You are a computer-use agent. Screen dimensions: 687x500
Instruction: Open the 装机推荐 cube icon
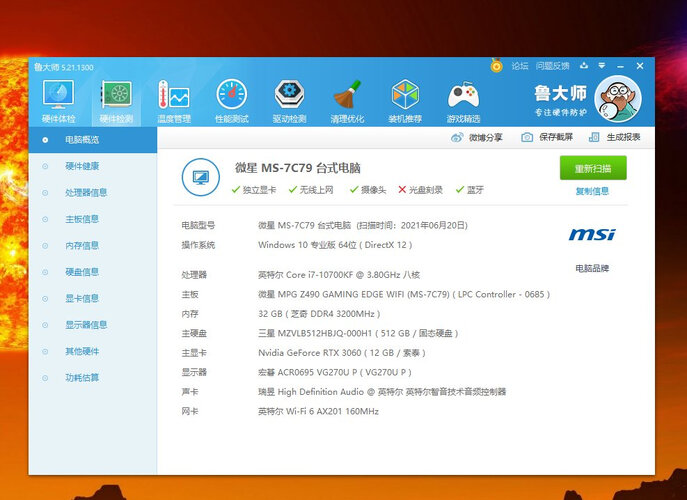(x=405, y=101)
